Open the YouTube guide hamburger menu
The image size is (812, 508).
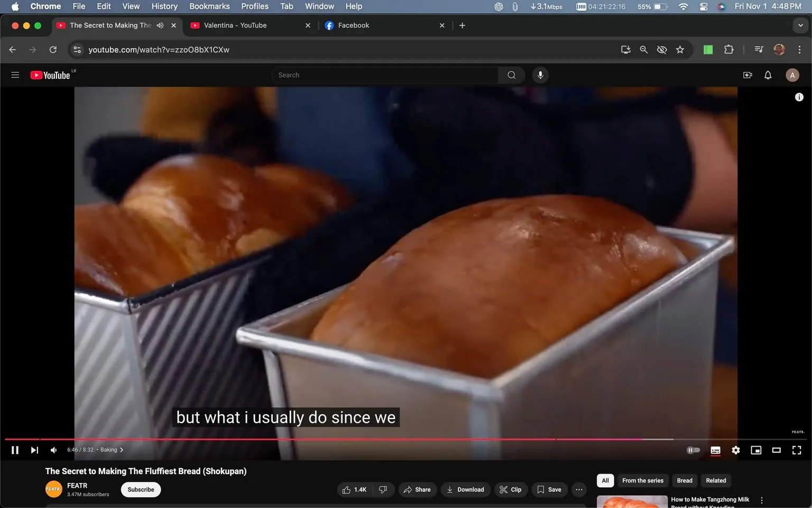[15, 75]
